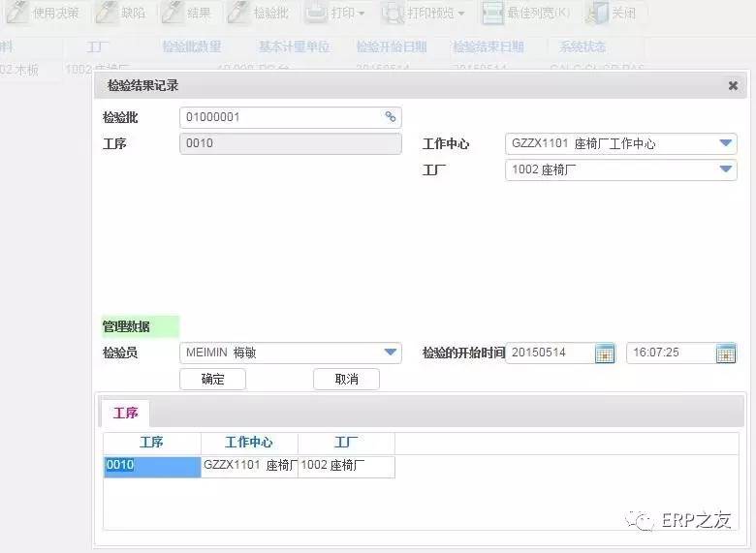The image size is (756, 553).
Task: Open the 结果 toolbar item
Action: pos(172,14)
